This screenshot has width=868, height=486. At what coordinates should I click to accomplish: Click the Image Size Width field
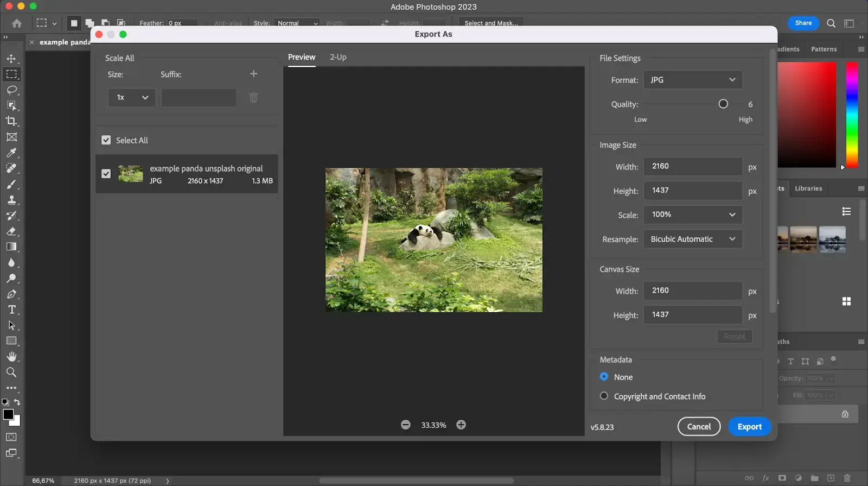(693, 166)
